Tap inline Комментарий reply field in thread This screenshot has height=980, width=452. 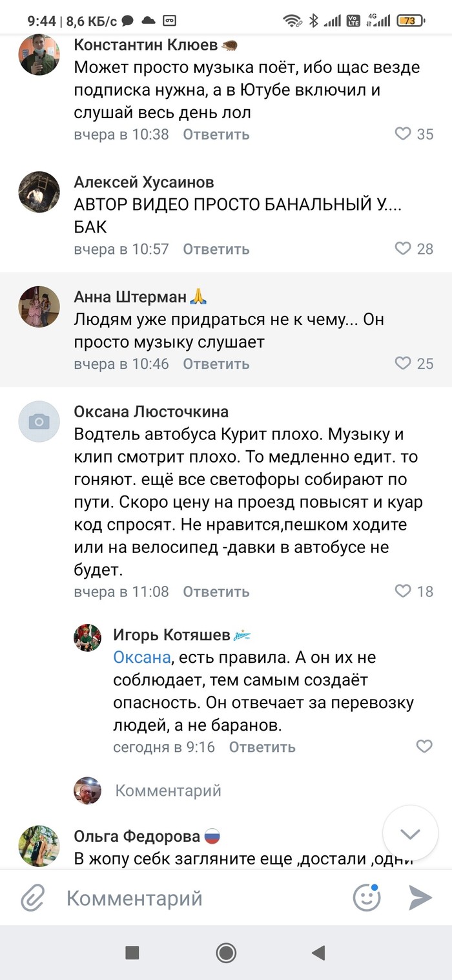tap(169, 790)
